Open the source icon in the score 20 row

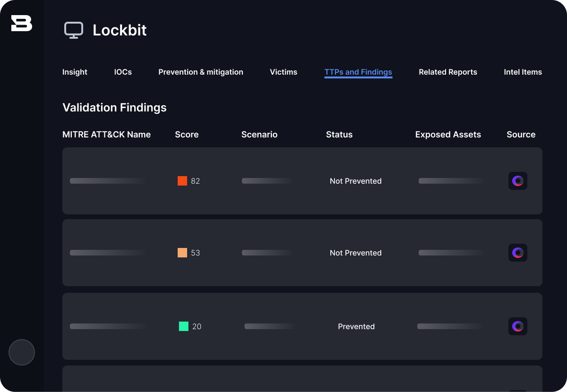click(x=518, y=326)
